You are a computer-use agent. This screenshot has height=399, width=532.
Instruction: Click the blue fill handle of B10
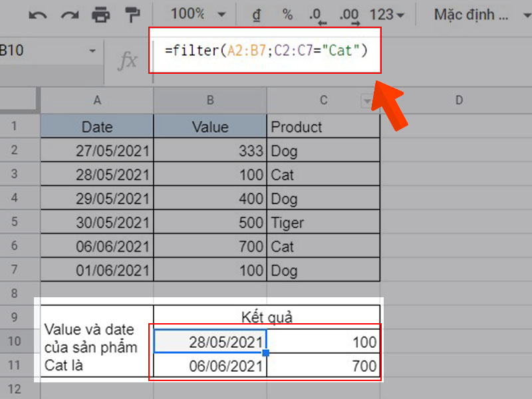[x=266, y=353]
